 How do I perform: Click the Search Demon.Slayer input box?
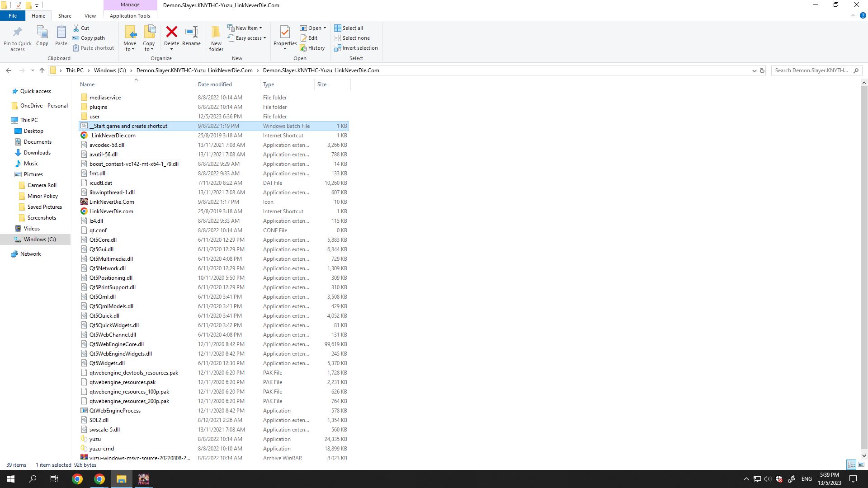click(811, 70)
